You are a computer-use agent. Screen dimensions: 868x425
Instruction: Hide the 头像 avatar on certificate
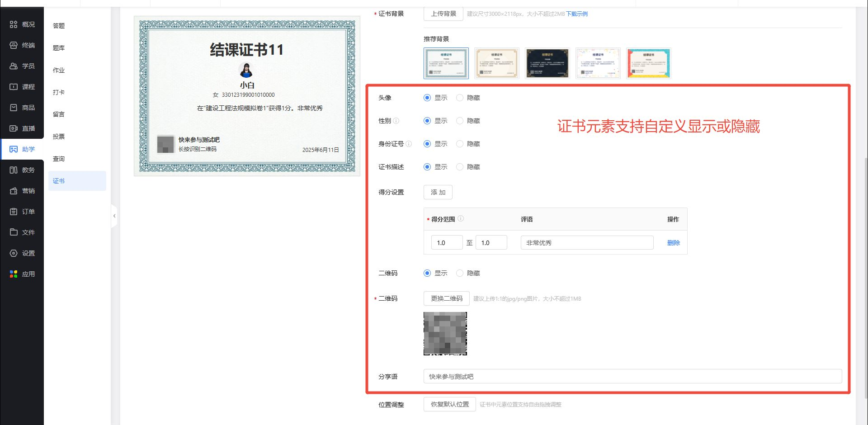pyautogui.click(x=460, y=98)
